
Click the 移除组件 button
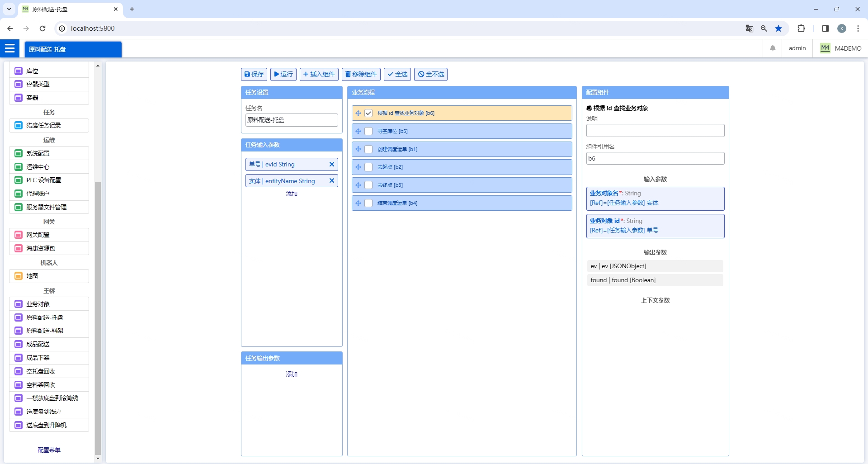point(361,74)
